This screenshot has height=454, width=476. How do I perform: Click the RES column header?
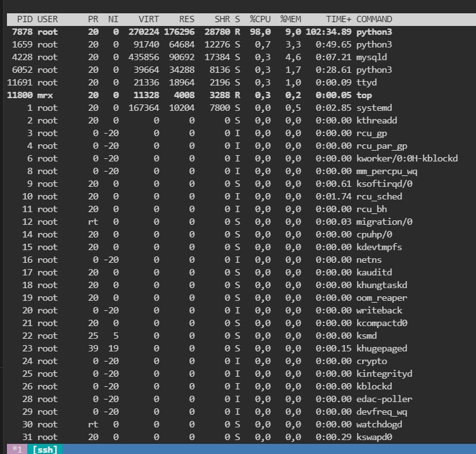[187, 19]
